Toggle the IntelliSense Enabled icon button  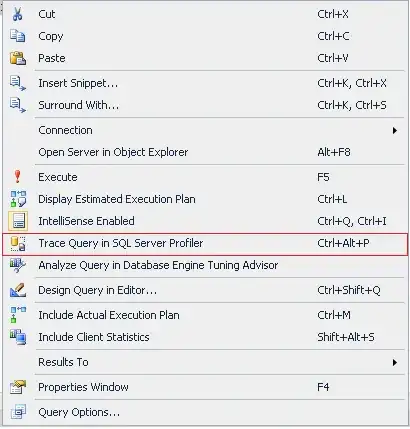click(x=18, y=221)
